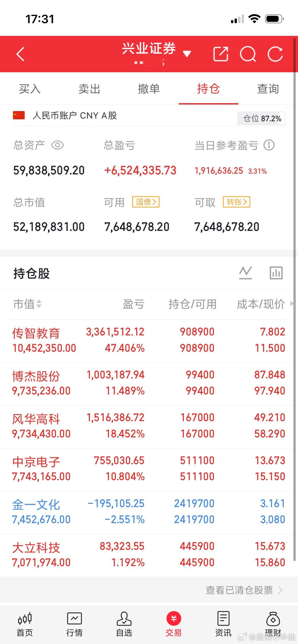Tap the 成本/现价 column header
Viewport: 298px width, 644px height.
click(x=261, y=304)
